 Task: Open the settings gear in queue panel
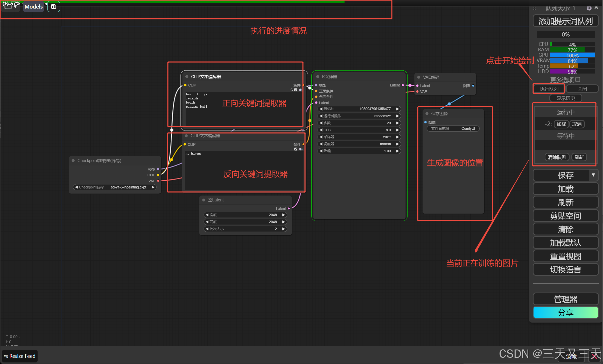pyautogui.click(x=589, y=8)
